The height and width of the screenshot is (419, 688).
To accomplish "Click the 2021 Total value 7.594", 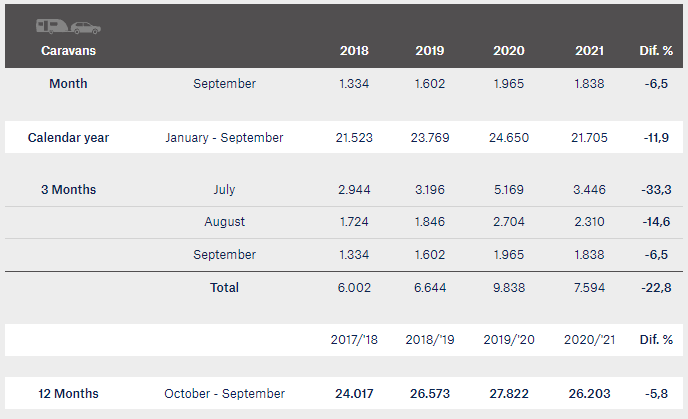I will click(589, 288).
